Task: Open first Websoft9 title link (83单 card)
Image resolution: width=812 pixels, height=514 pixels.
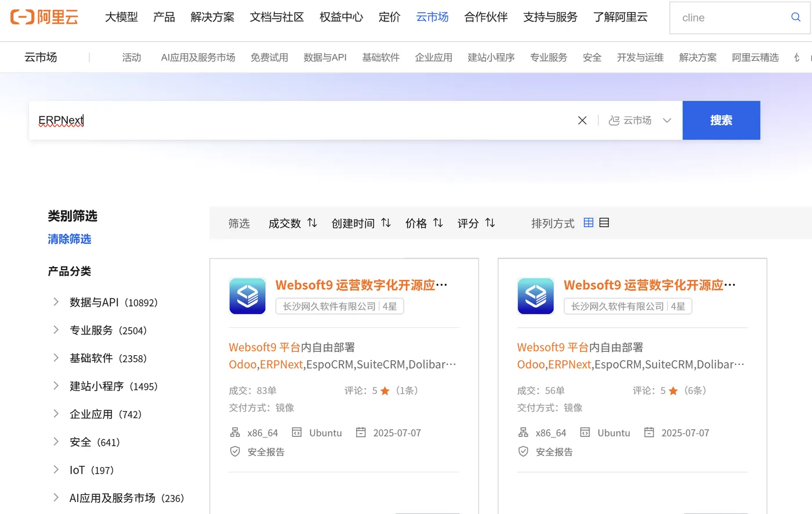Action: [361, 285]
